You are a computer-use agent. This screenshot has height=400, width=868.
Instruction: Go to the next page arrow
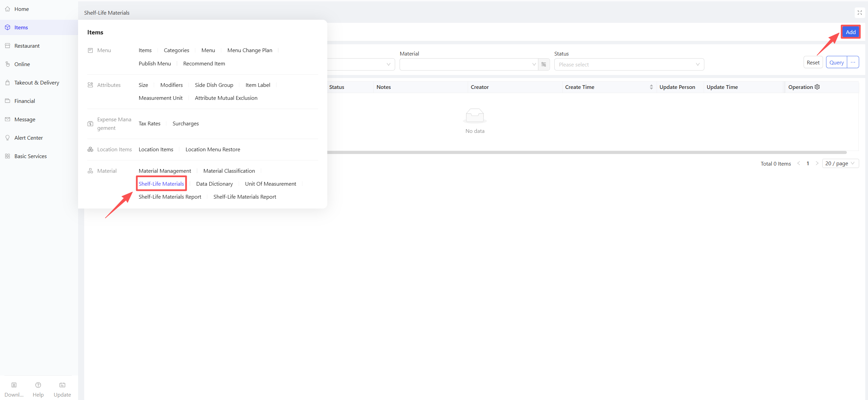(817, 164)
